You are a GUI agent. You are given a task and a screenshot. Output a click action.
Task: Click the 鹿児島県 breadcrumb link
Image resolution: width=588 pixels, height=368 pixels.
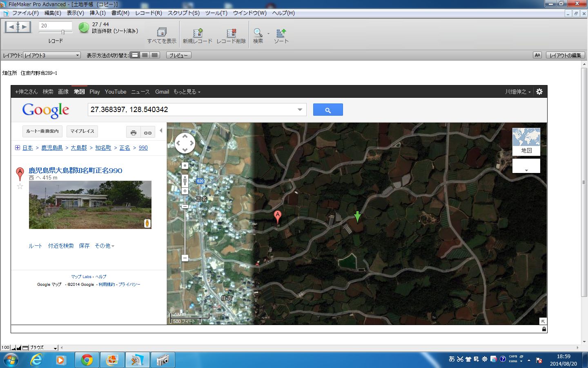pyautogui.click(x=52, y=148)
